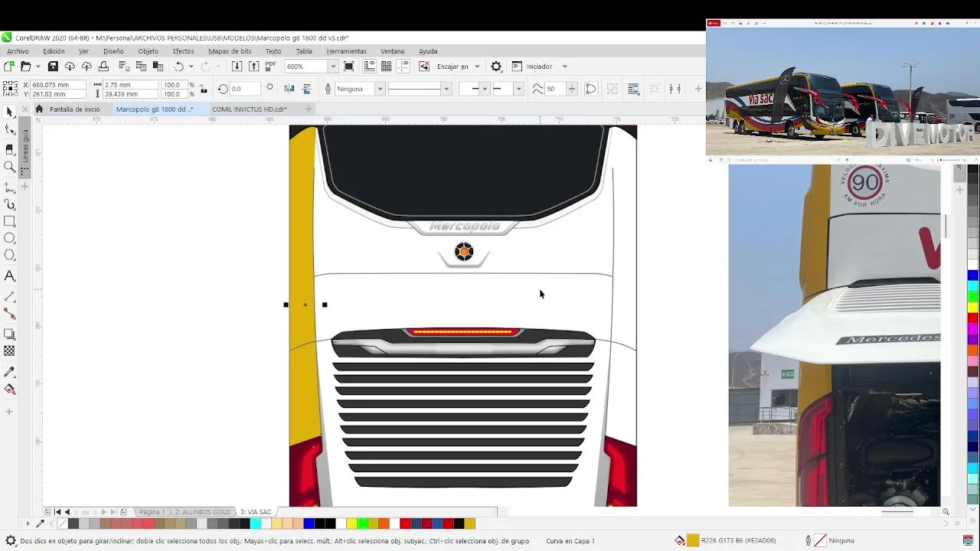Open the Efectos menu
Viewport: 980px width, 551px height.
pyautogui.click(x=183, y=51)
